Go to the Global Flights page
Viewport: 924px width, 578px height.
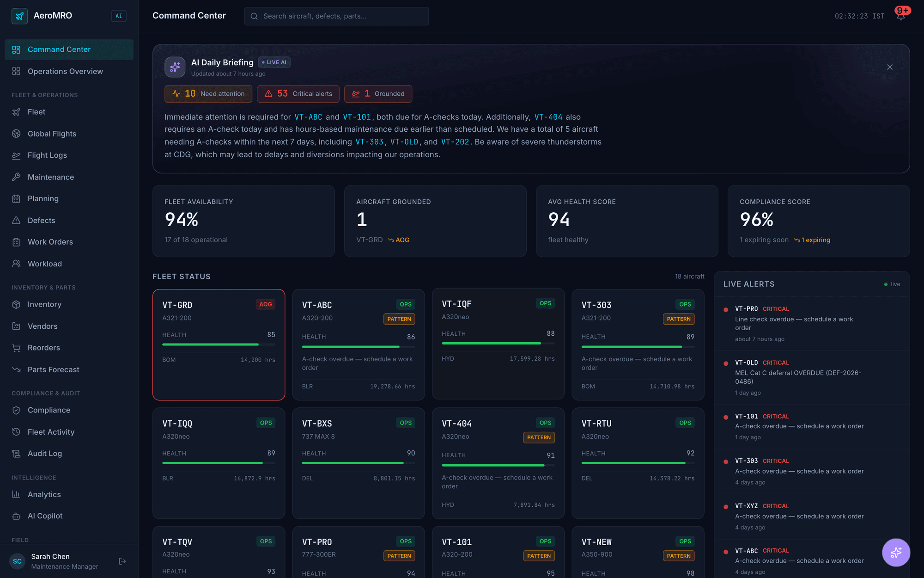[69, 134]
